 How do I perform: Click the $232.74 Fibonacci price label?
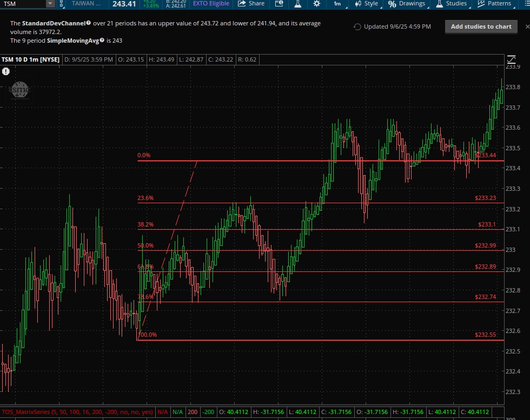point(486,297)
